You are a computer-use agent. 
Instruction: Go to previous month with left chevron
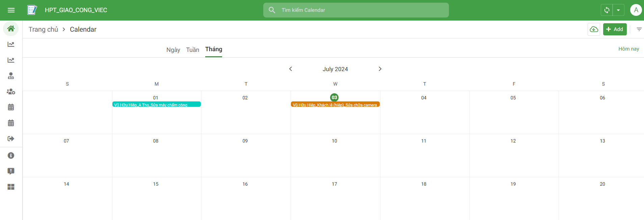291,69
